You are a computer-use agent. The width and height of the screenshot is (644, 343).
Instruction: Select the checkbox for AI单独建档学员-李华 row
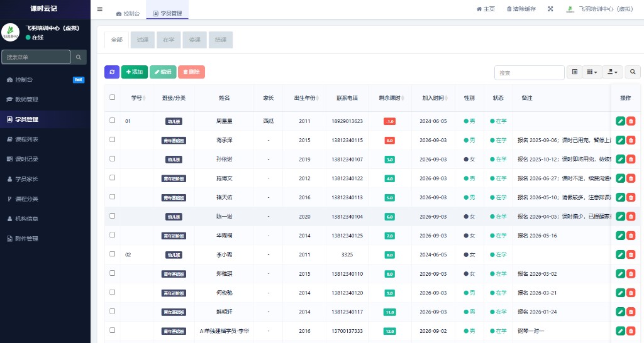click(113, 330)
